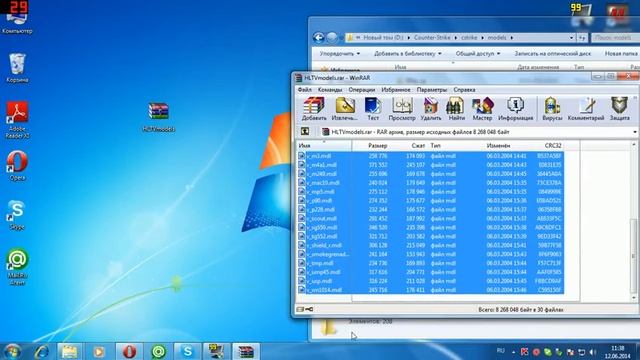Click the Добавить (Add) toolbar icon
Viewport: 640px width, 360px height.
[314, 109]
